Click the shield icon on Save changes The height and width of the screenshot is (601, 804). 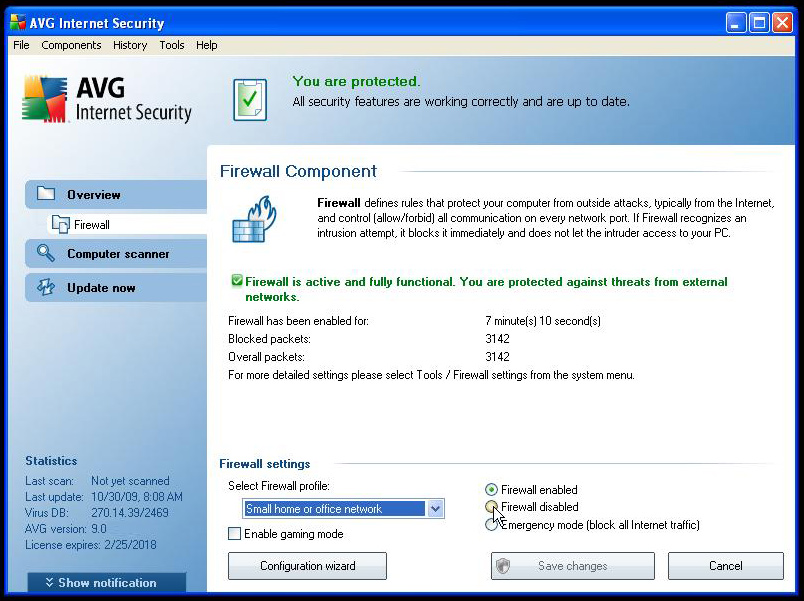tap(503, 566)
